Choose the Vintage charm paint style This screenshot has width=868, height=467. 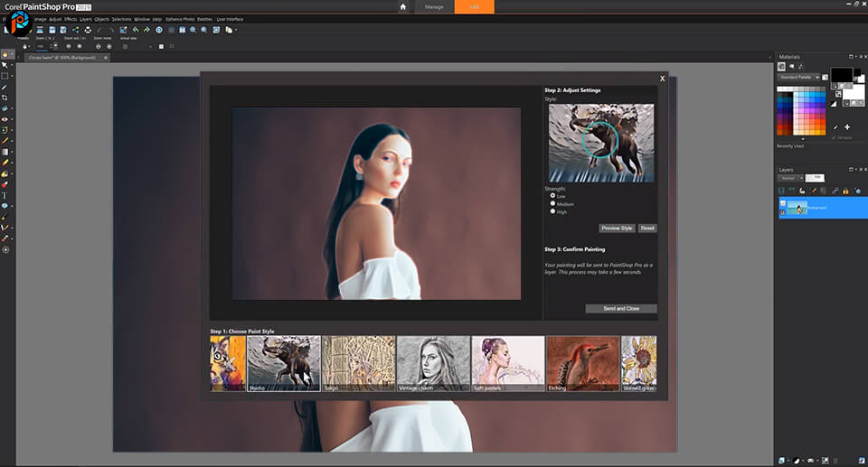pos(433,363)
